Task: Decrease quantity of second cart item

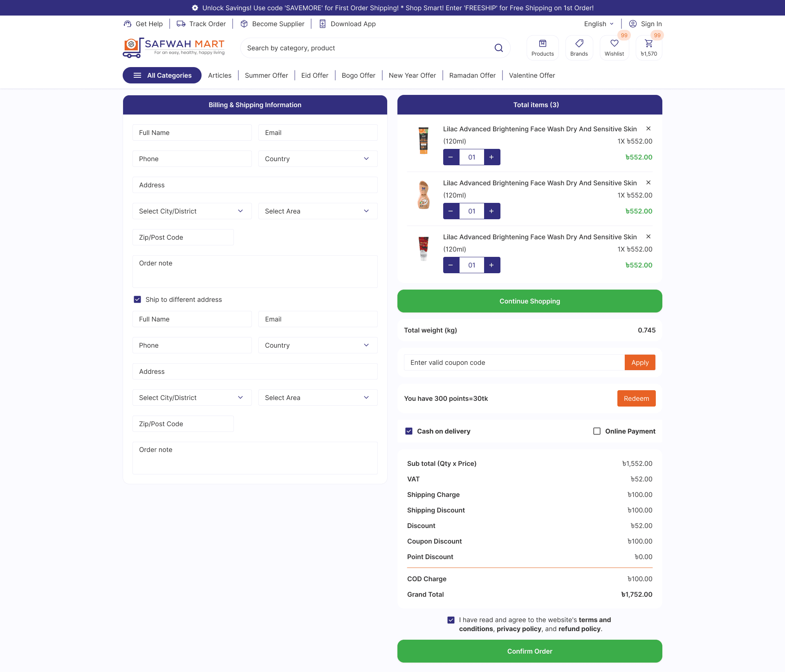Action: [451, 211]
